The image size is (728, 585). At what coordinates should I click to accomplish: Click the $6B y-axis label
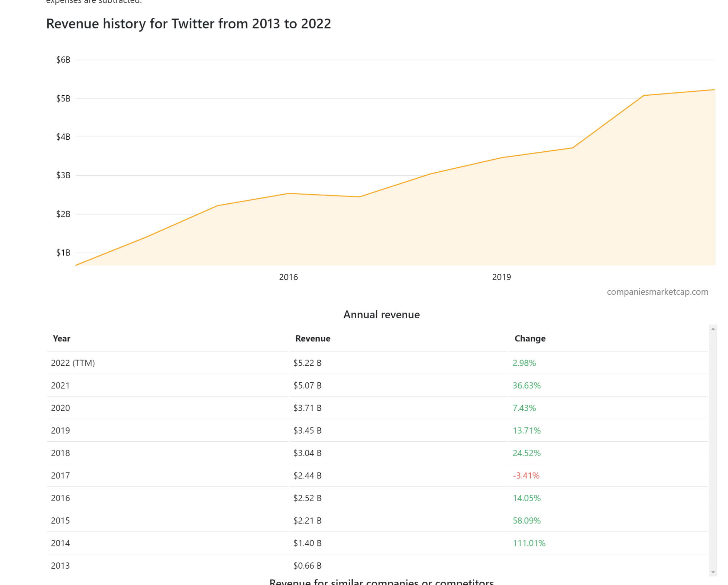point(63,60)
